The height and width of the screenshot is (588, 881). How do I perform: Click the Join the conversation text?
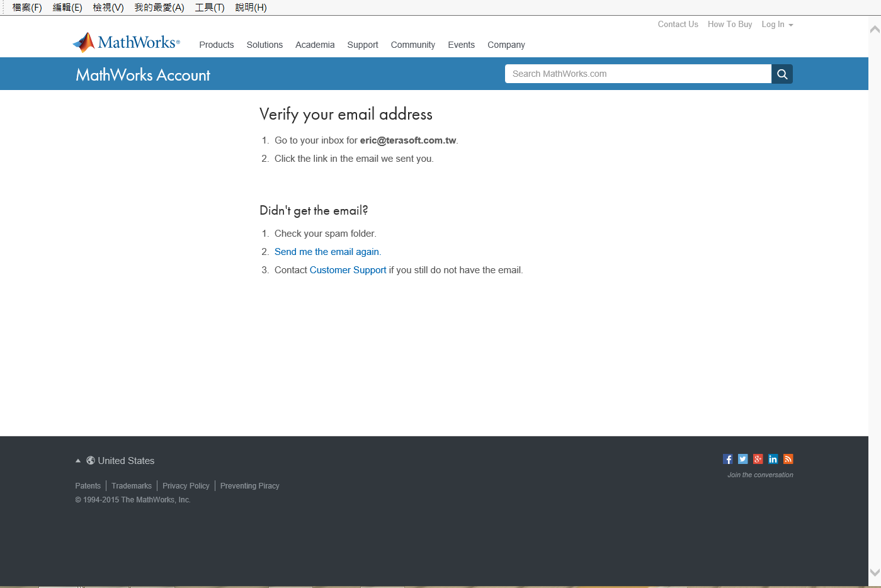pyautogui.click(x=760, y=475)
